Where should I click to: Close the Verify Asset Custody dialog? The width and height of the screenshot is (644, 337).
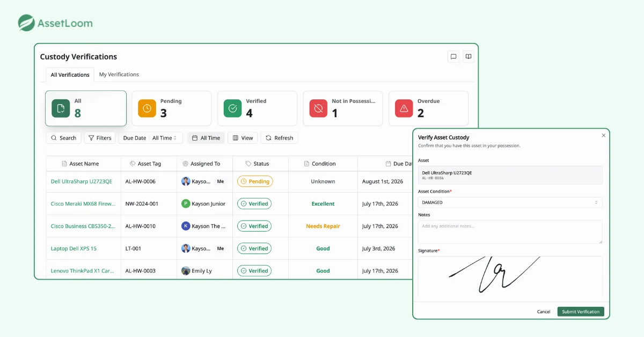click(x=603, y=136)
